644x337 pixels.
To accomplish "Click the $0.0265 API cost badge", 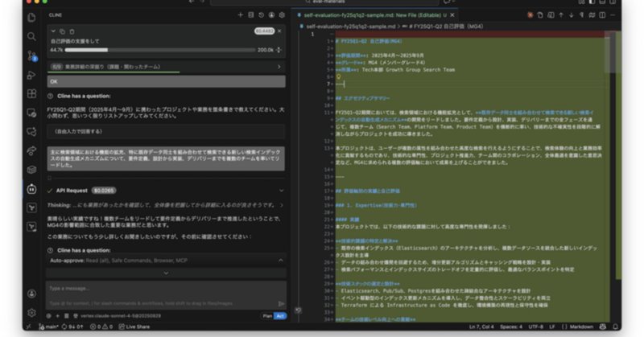I will pyautogui.click(x=104, y=191).
